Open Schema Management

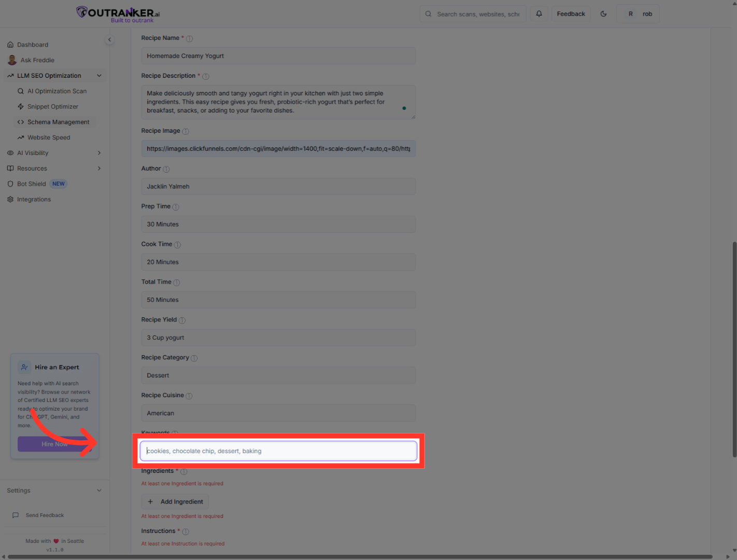tap(59, 121)
